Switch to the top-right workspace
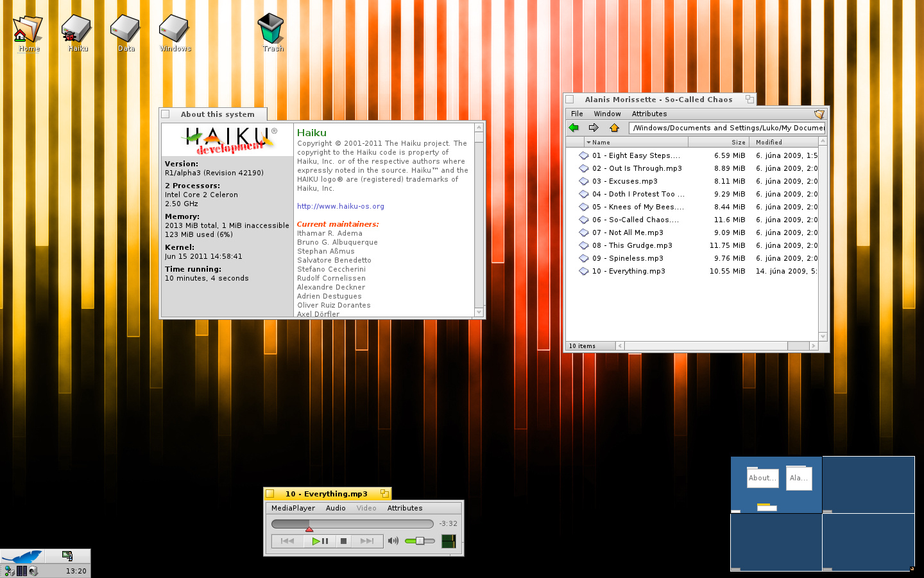 point(868,485)
